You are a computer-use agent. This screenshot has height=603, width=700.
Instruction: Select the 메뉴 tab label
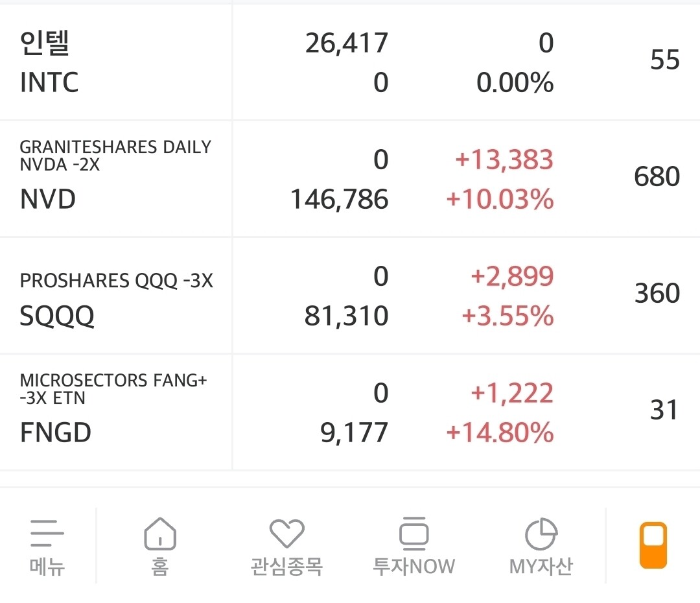[x=47, y=567]
